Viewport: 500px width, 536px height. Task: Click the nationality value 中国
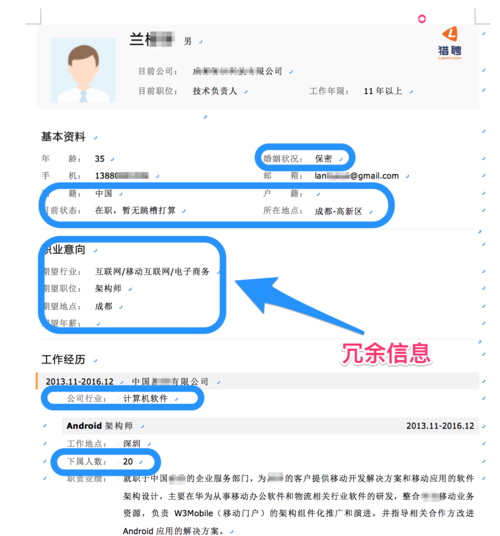104,193
